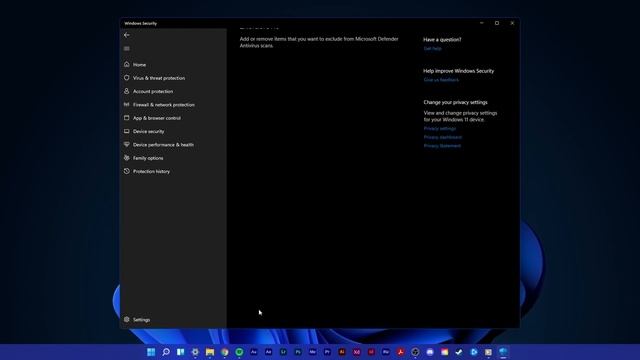Open File Explorer from the taskbar
Screen dimensions: 640x360
(x=210, y=352)
